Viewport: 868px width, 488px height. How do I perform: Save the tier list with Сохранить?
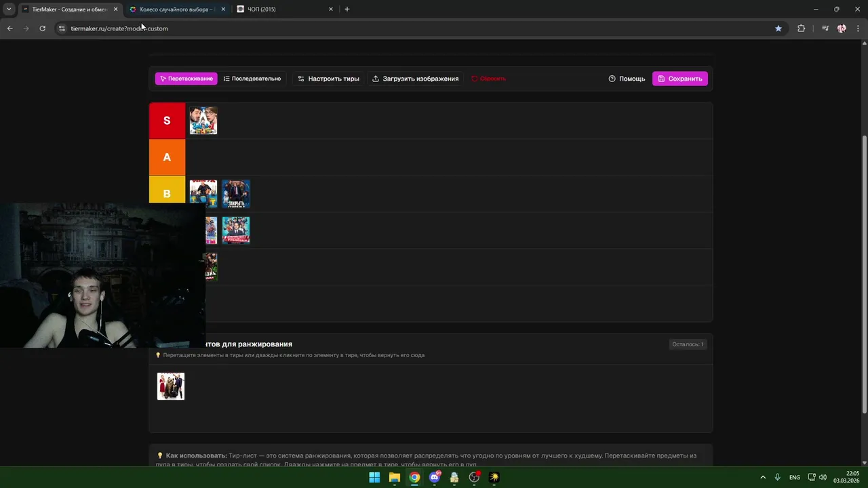679,79
